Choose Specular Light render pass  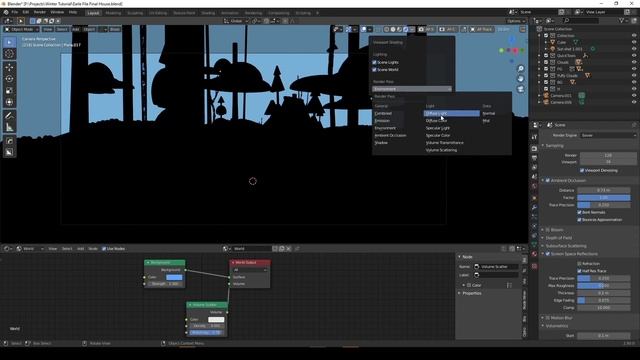coord(438,128)
